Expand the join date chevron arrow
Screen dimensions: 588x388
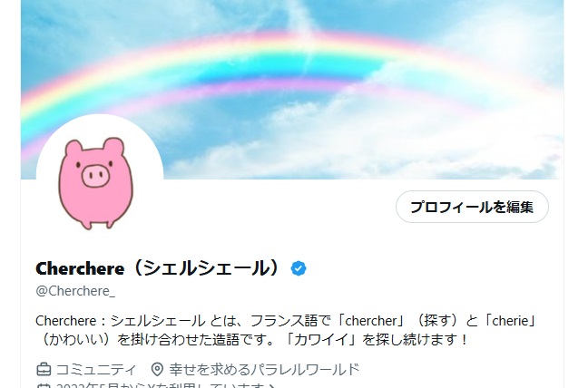(272, 386)
